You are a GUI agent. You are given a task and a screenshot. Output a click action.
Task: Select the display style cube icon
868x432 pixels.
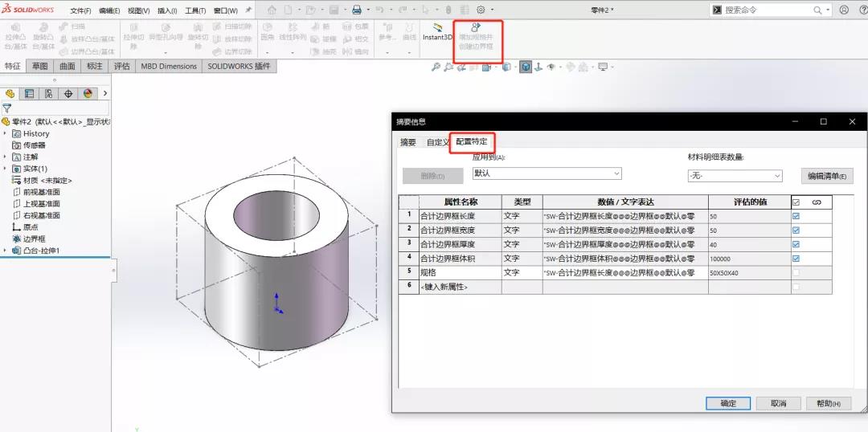525,67
